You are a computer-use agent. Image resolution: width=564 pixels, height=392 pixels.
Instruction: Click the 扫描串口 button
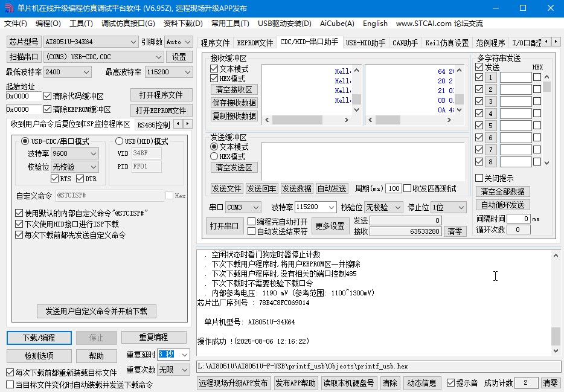pos(24,57)
